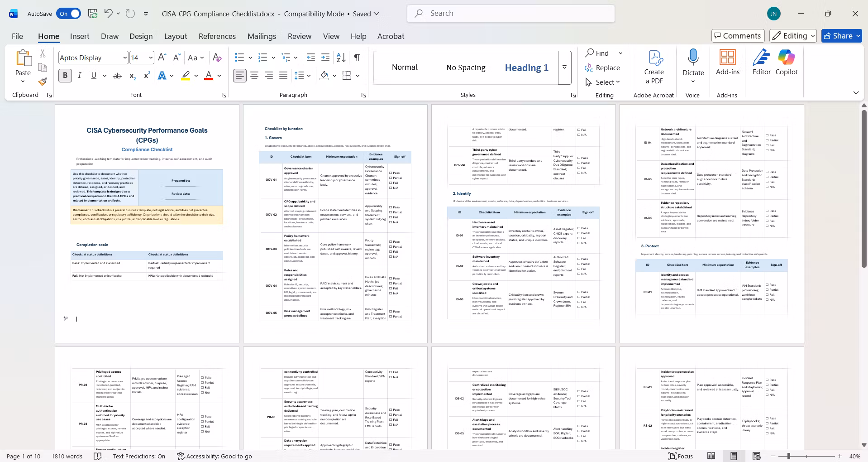
Task: Apply red font color
Action: point(209,76)
